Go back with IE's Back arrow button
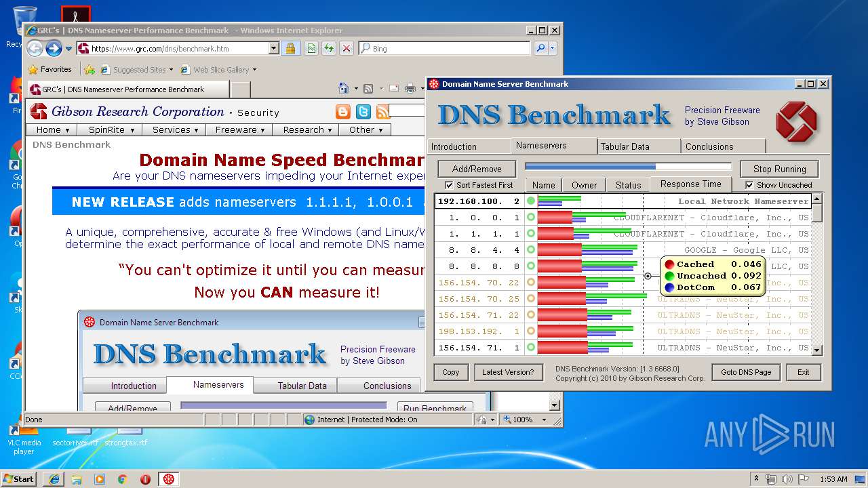 click(35, 48)
